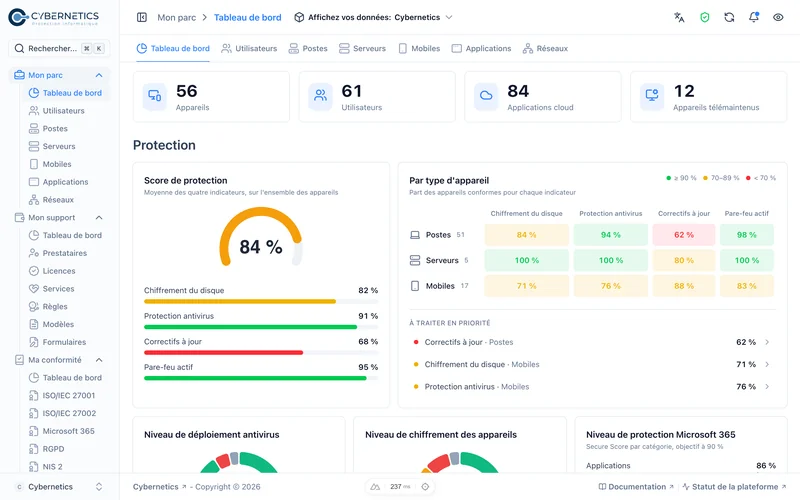Switch to the Serveurs tab
800x500 pixels.
click(362, 48)
